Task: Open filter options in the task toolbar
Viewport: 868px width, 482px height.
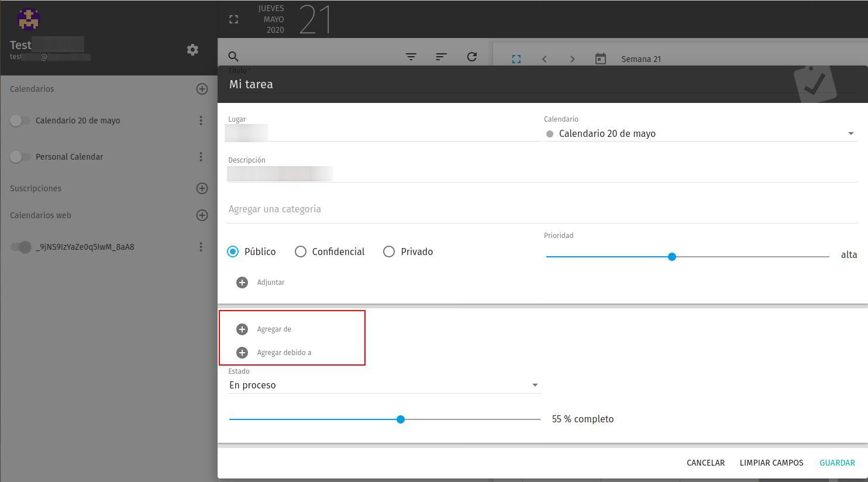Action: [411, 57]
